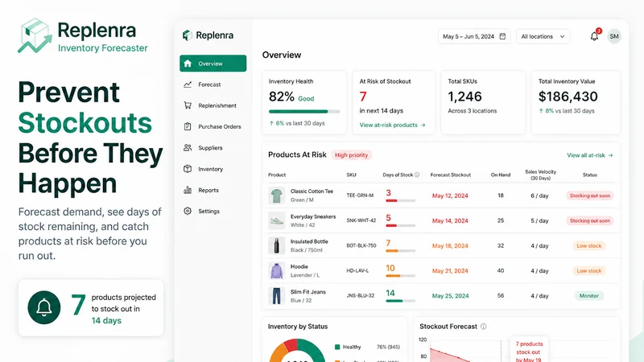Click the Purchase Orders clipboard icon
The image size is (644, 362).
click(188, 126)
